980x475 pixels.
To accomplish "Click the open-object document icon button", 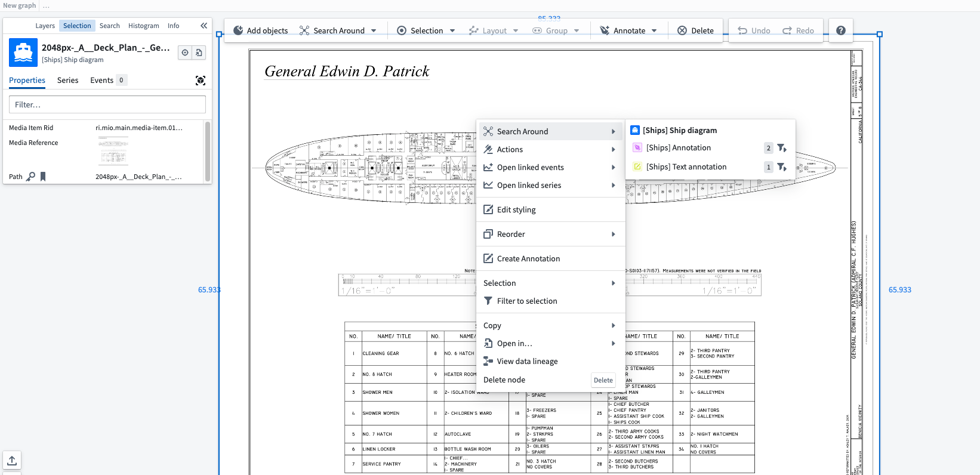I will coord(199,53).
